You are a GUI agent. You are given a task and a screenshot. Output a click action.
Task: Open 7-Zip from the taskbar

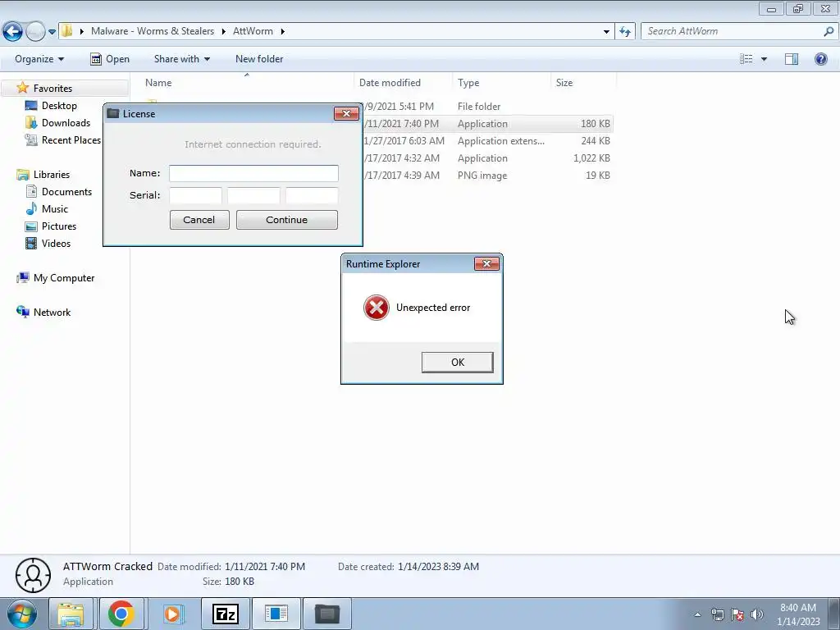click(x=225, y=614)
